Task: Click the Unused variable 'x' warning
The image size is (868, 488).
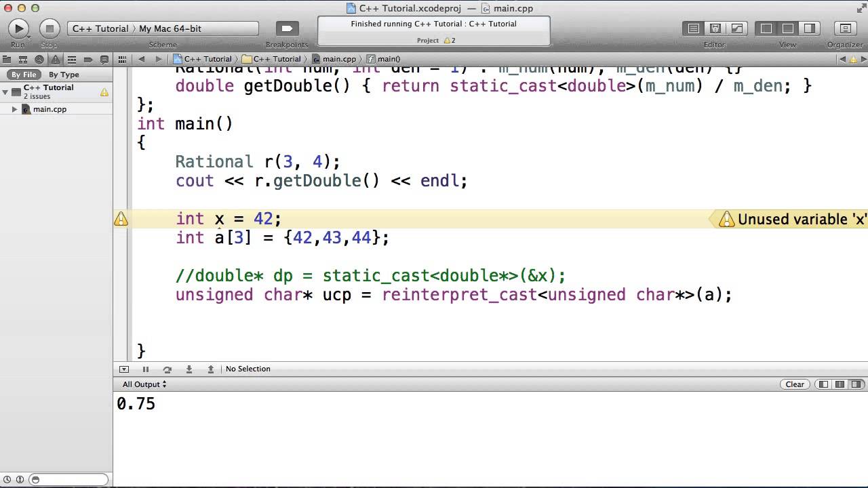Action: pos(789,219)
